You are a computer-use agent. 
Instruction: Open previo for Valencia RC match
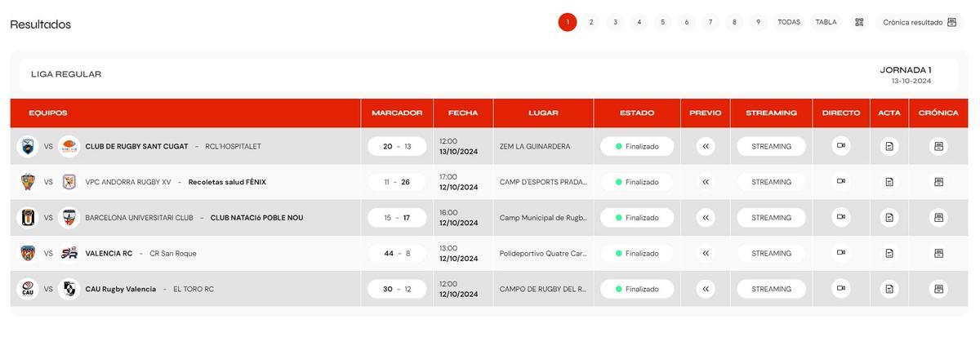(x=706, y=253)
